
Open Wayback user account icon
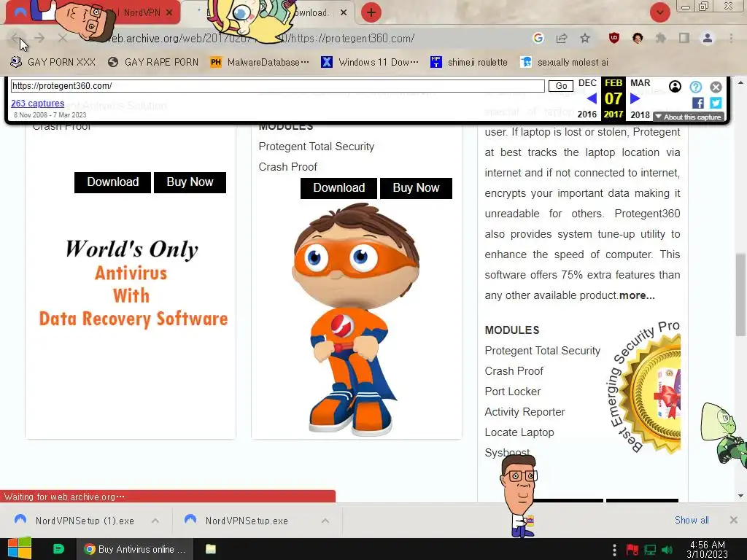(x=675, y=87)
